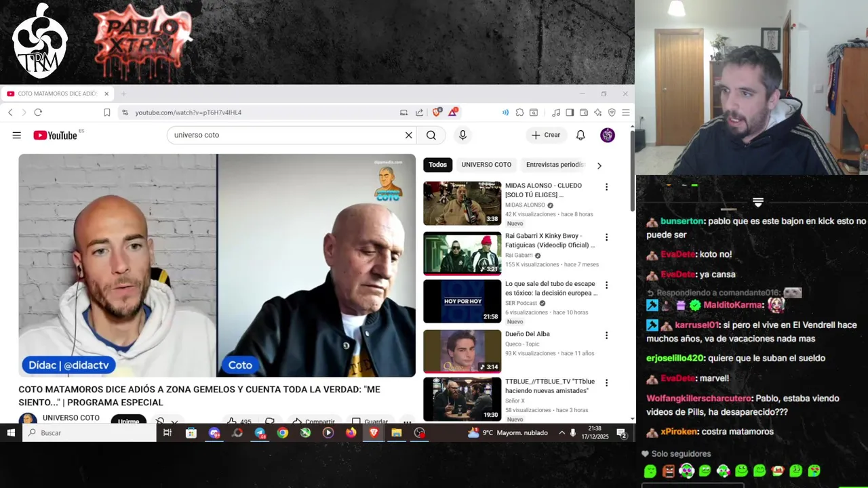868x488 pixels.
Task: Open the MIDAS ALONSO CLUEDO video thumbnail
Action: tap(462, 203)
